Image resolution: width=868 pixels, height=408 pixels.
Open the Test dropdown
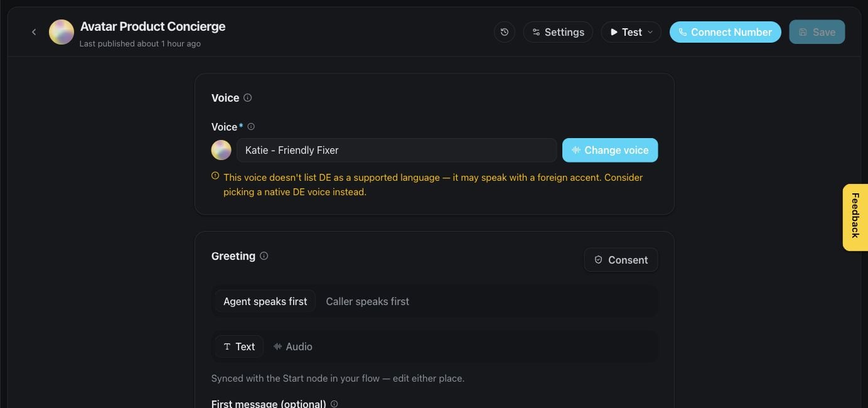click(631, 32)
